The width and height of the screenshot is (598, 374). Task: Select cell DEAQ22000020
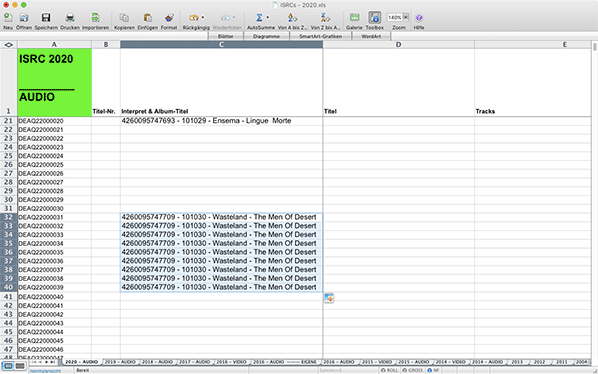pyautogui.click(x=54, y=121)
